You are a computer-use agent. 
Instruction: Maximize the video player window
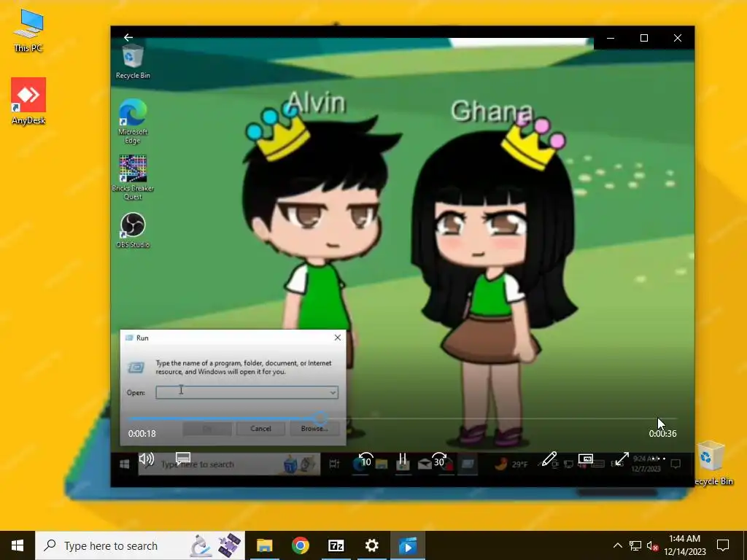pos(644,38)
